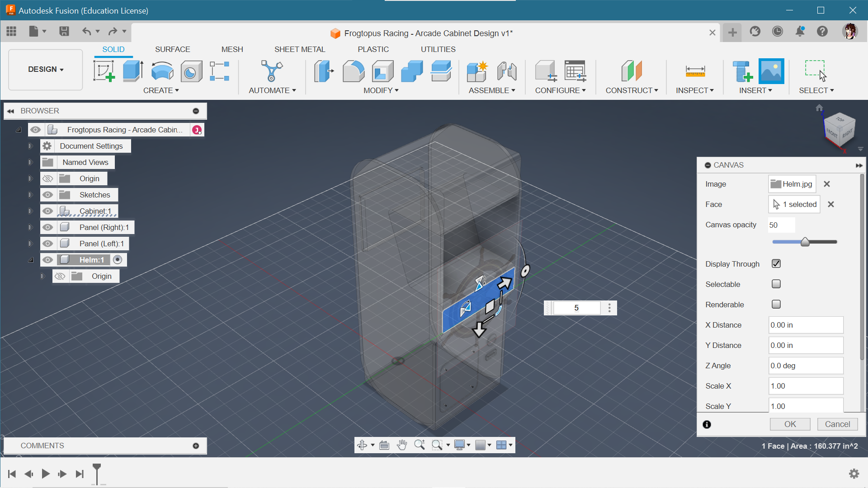
Task: Select the Hole tool
Action: (x=191, y=71)
